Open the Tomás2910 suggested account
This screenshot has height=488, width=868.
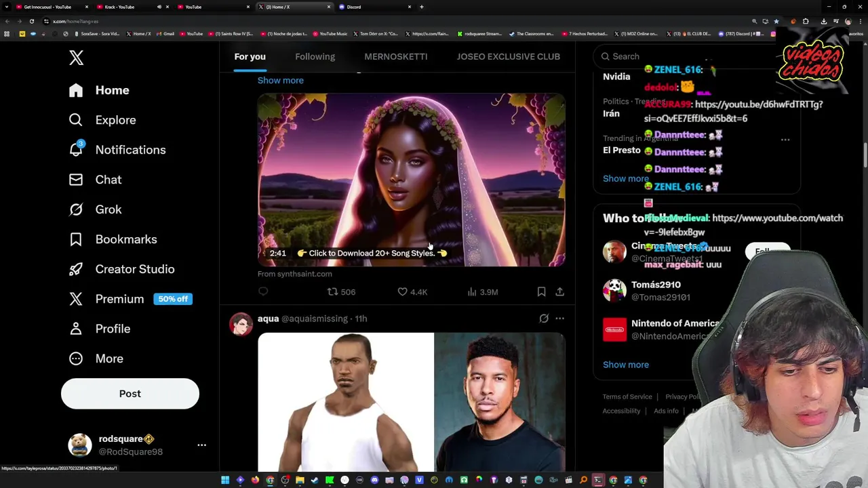656,291
